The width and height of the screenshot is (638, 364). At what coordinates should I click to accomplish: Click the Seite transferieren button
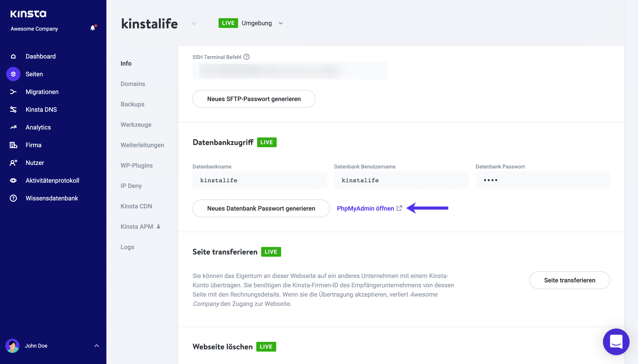(570, 280)
